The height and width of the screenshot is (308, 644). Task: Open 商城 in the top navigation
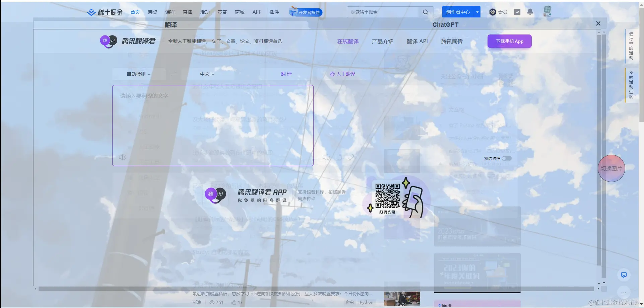(240, 12)
